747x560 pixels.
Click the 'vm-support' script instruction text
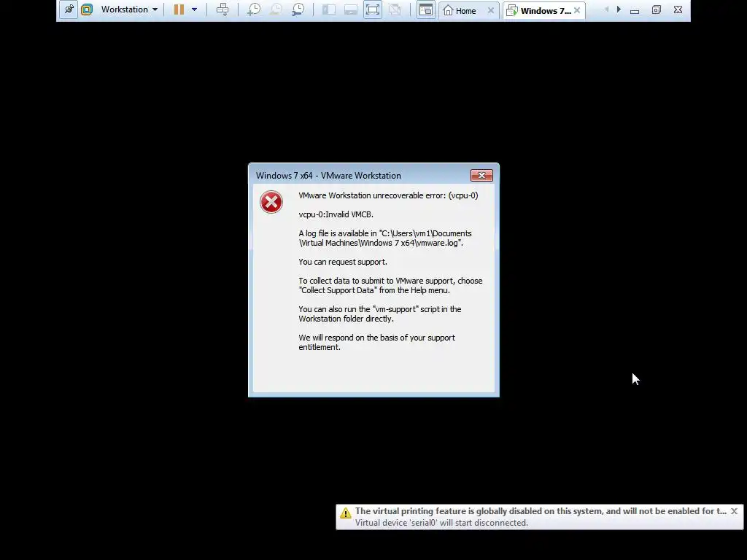[x=379, y=314]
